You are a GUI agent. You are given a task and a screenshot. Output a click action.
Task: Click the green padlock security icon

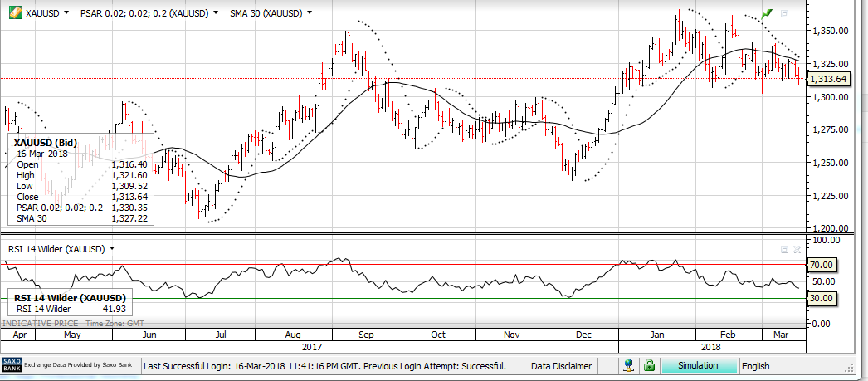[x=649, y=365]
